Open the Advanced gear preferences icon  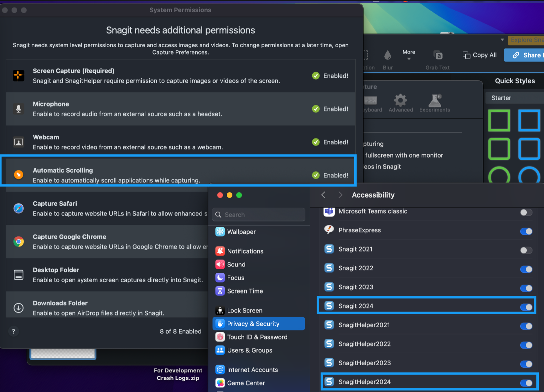[x=400, y=100]
